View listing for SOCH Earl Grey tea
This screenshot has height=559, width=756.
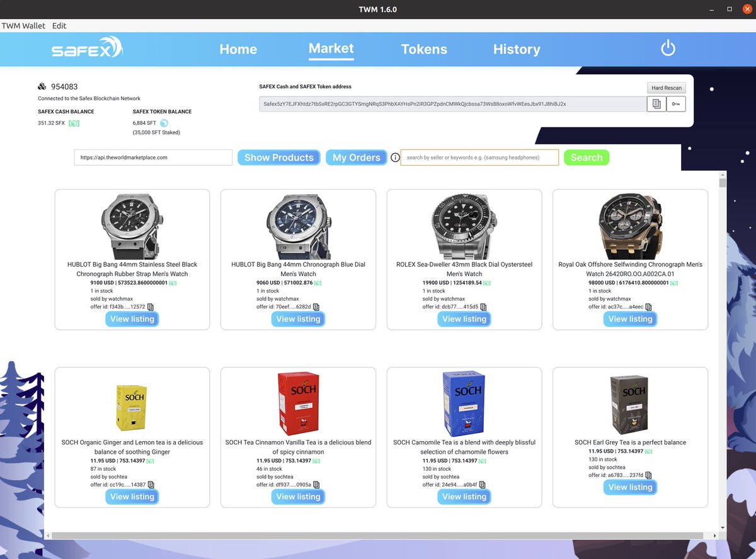coord(630,487)
